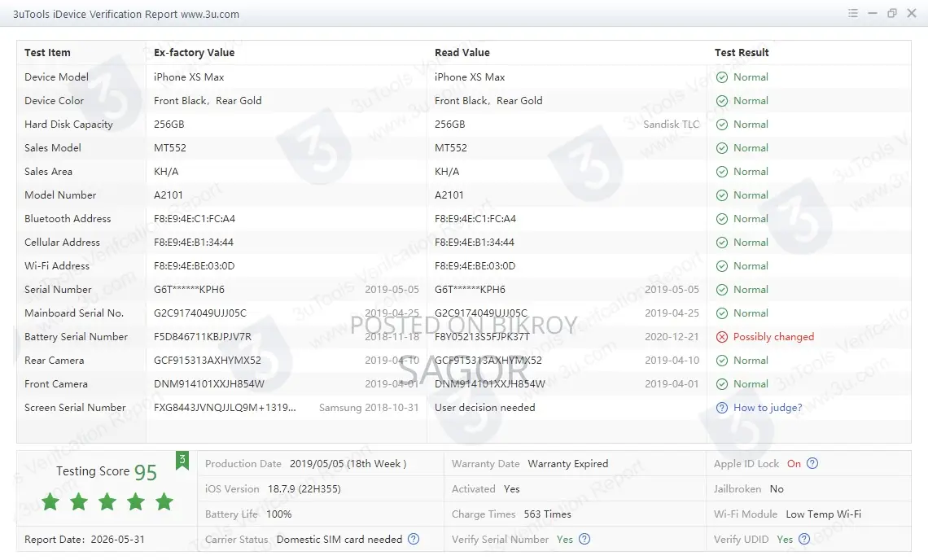Open the menu list icon in title bar
928x560 pixels.
pos(853,13)
